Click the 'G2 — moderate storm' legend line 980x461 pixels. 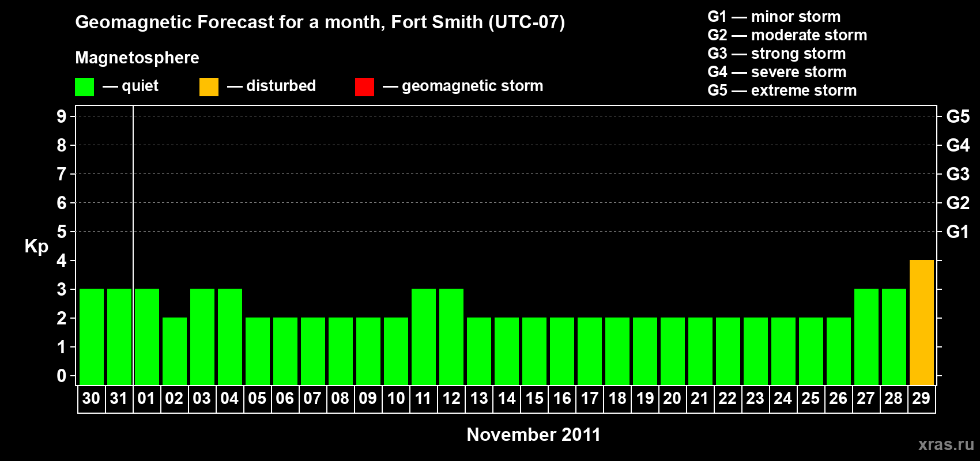tap(787, 35)
